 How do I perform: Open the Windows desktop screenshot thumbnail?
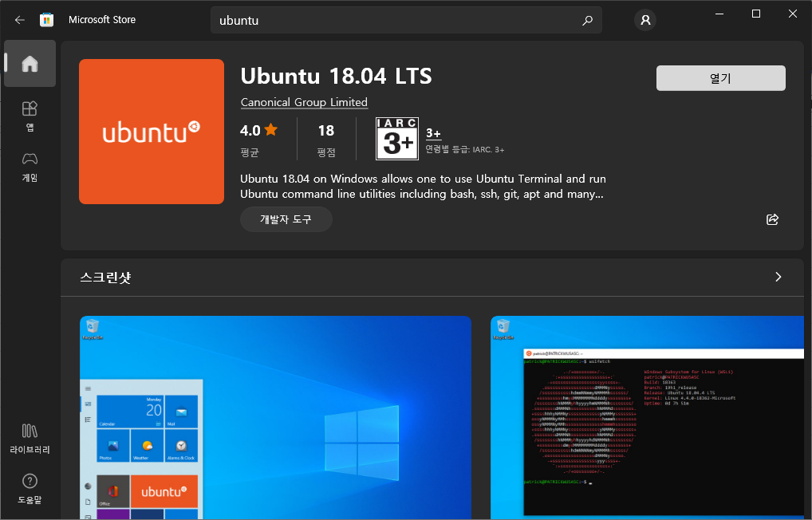point(275,417)
